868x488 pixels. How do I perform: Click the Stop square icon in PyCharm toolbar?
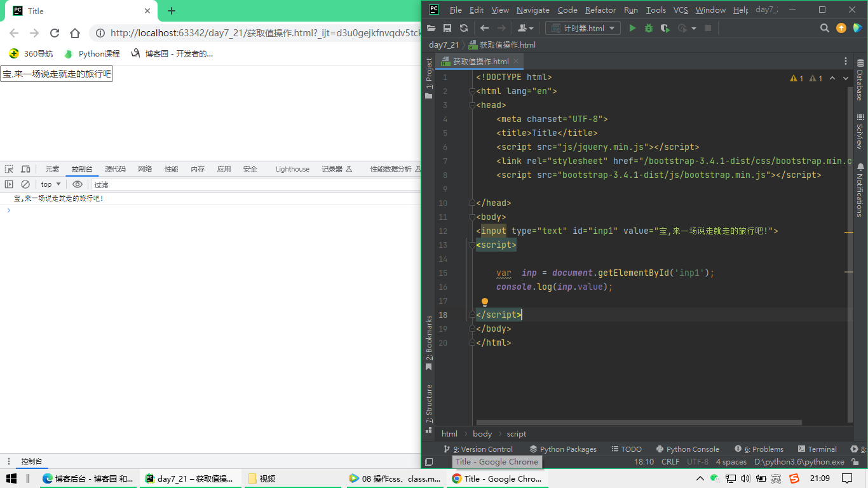click(708, 28)
